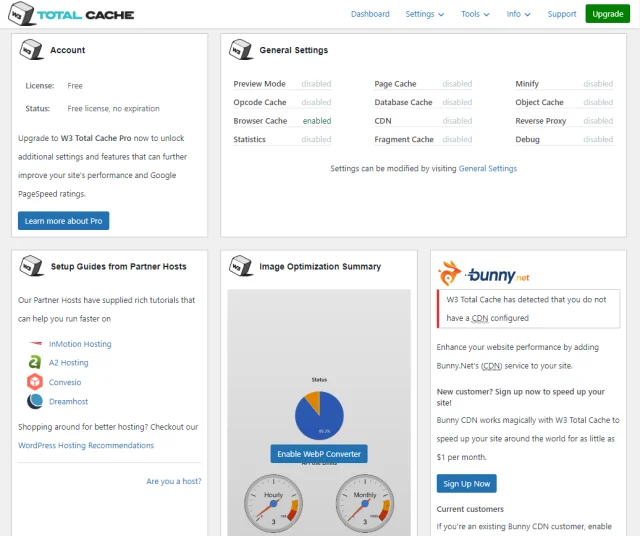Image resolution: width=640 pixels, height=536 pixels.
Task: Click the A2 Hosting icon
Action: click(x=35, y=363)
